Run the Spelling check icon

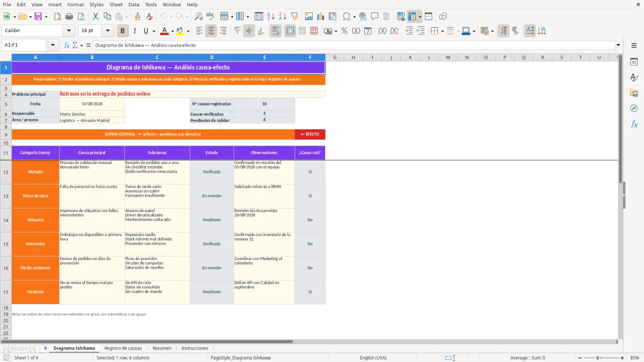coord(210,16)
